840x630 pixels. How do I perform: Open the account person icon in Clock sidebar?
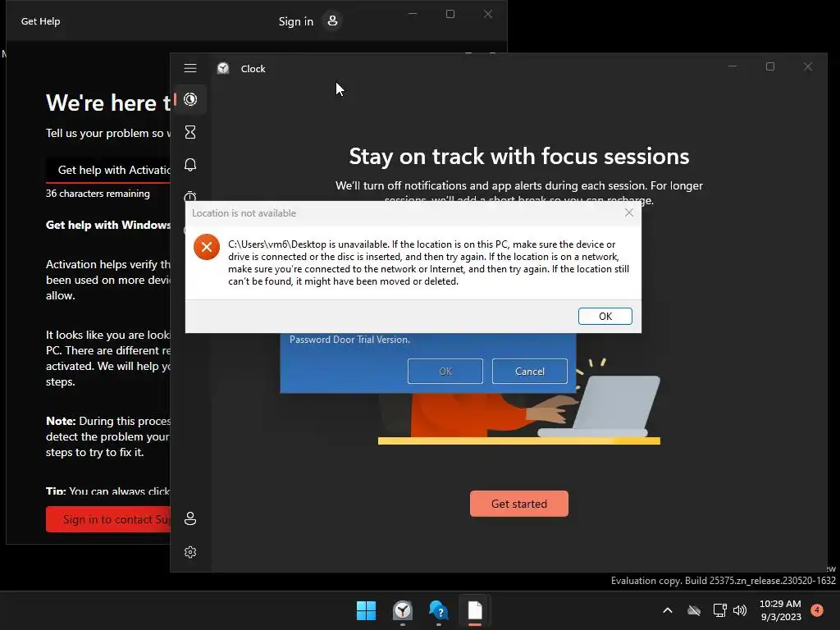190,518
